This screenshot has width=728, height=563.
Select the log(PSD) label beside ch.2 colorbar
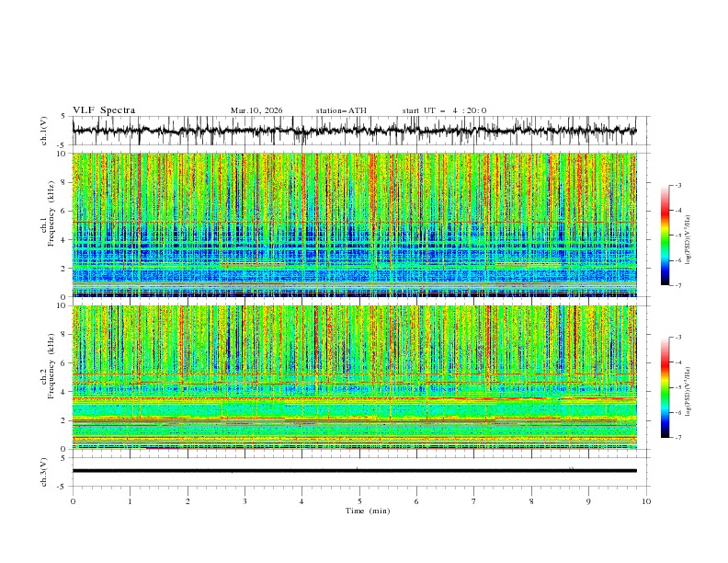coord(688,391)
